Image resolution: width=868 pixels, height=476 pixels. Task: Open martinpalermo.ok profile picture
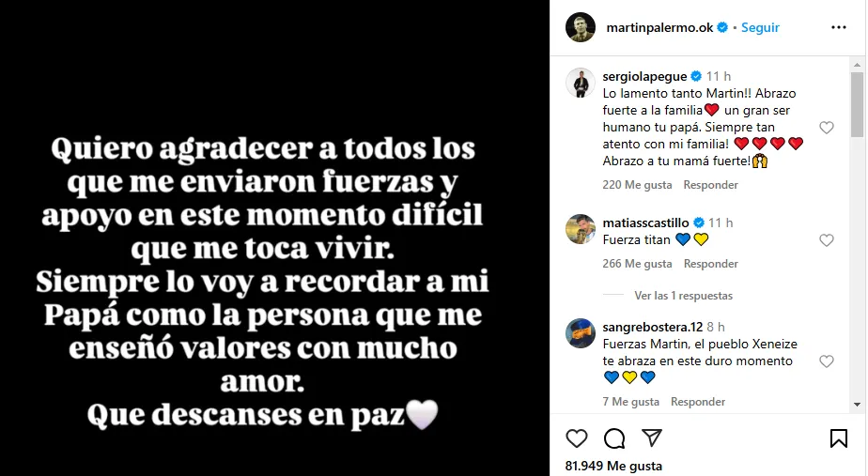coord(581,27)
